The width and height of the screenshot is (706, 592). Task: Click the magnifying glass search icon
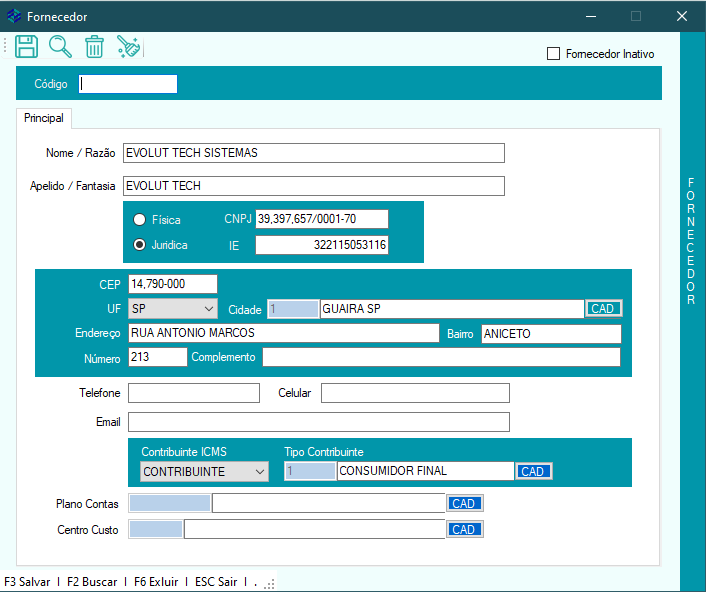60,46
